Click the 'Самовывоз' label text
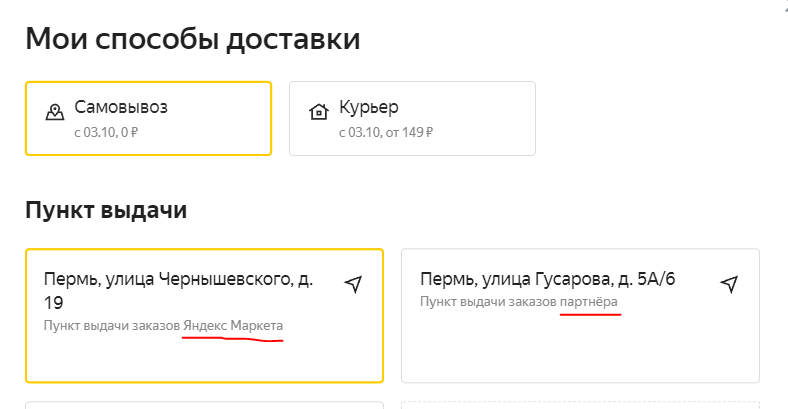788x409 pixels. coord(121,107)
